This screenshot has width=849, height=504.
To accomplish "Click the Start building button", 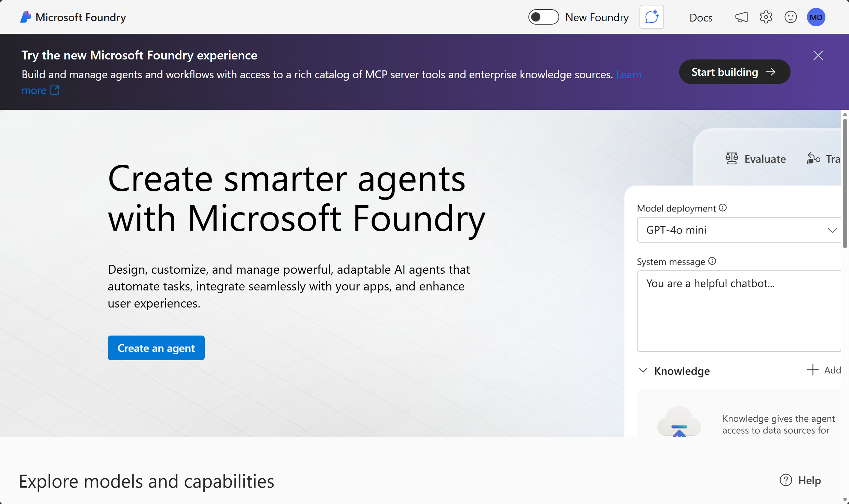I will [734, 72].
